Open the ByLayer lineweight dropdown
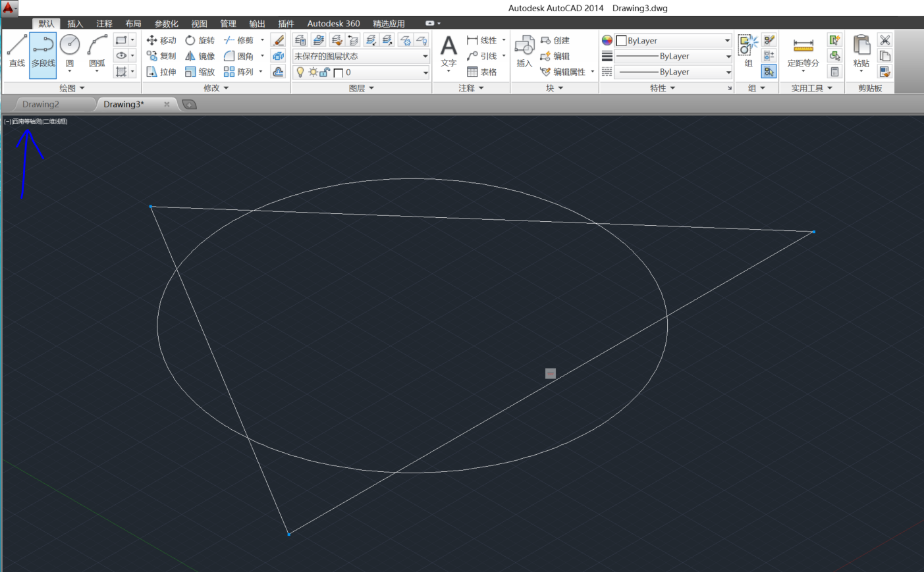This screenshot has width=924, height=572. [x=673, y=56]
